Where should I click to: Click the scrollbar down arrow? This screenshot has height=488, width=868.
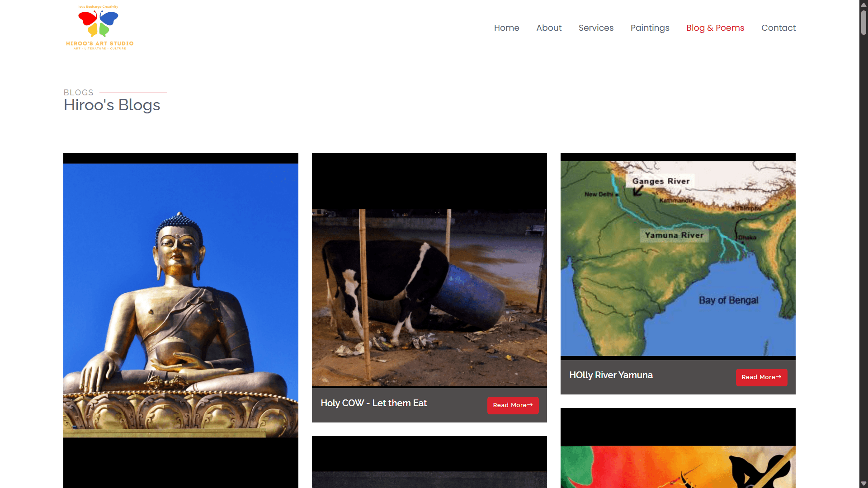point(863,483)
